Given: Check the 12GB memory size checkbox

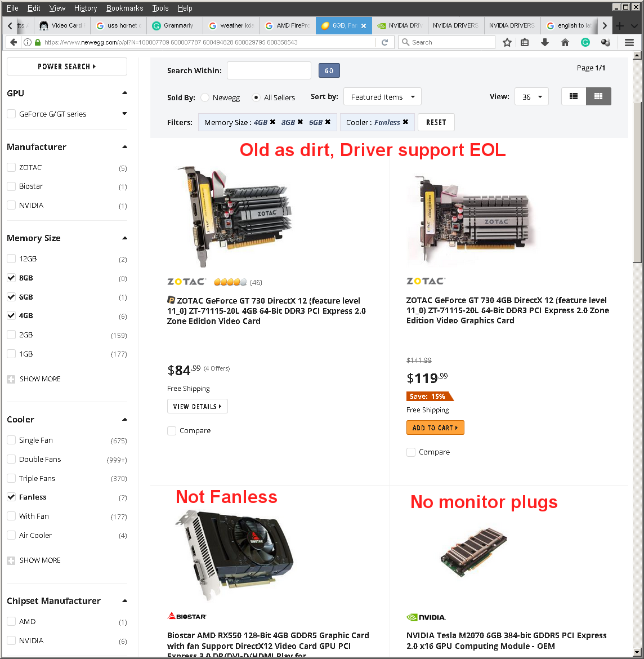Looking at the screenshot, I should coord(11,259).
